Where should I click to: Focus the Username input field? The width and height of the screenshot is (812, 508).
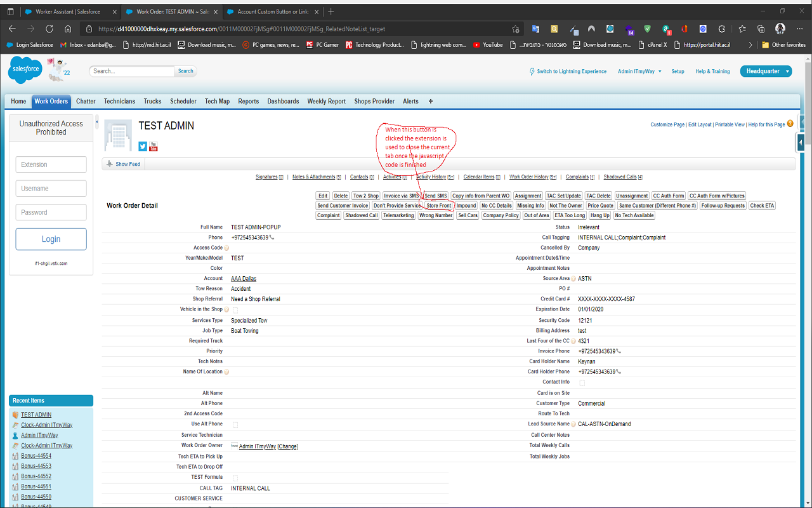[51, 189]
